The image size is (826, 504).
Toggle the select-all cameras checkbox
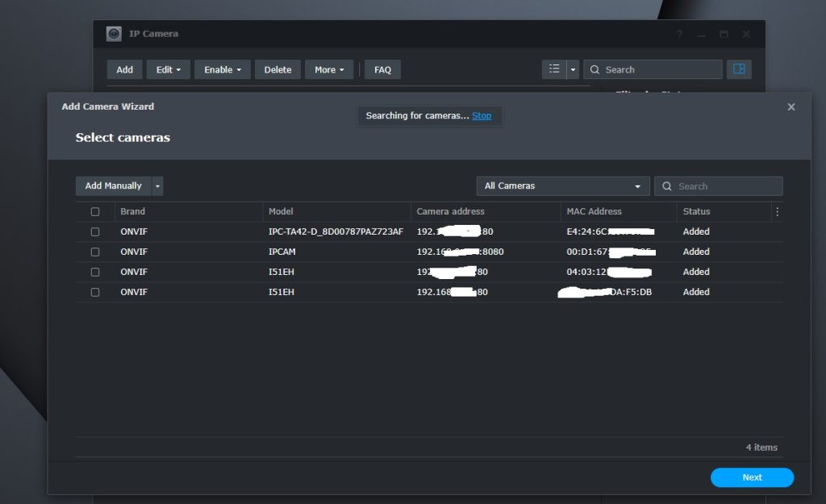95,212
